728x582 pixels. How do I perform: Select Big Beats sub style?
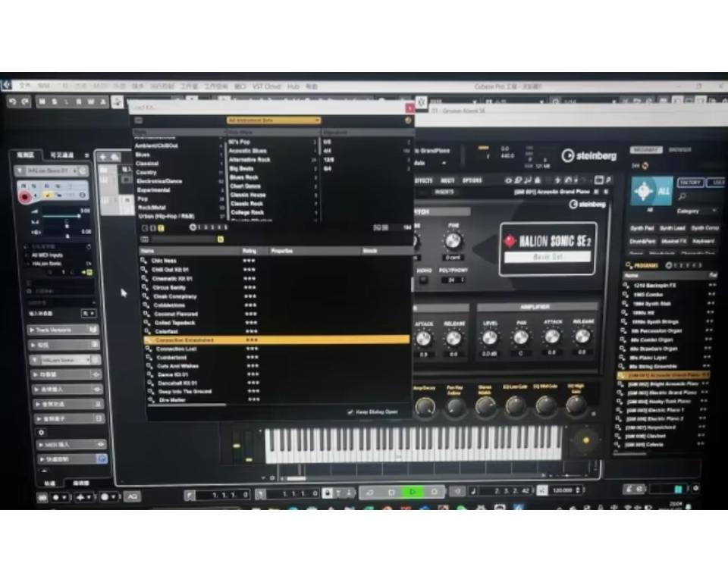point(241,168)
